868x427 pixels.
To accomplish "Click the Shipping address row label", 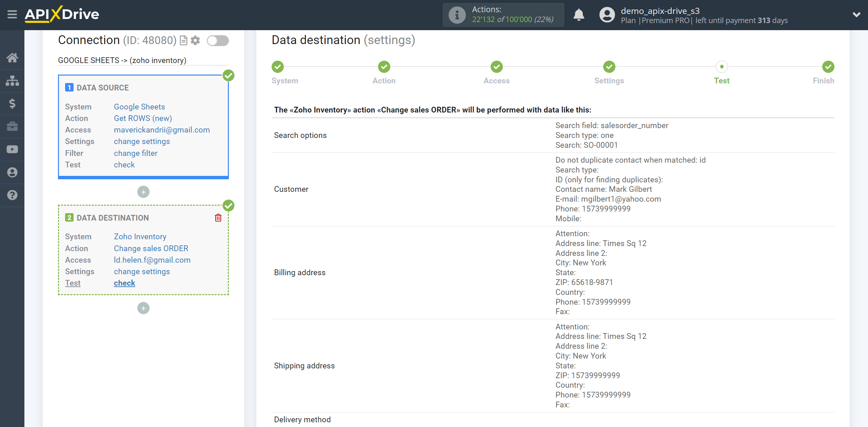I will coord(304,366).
